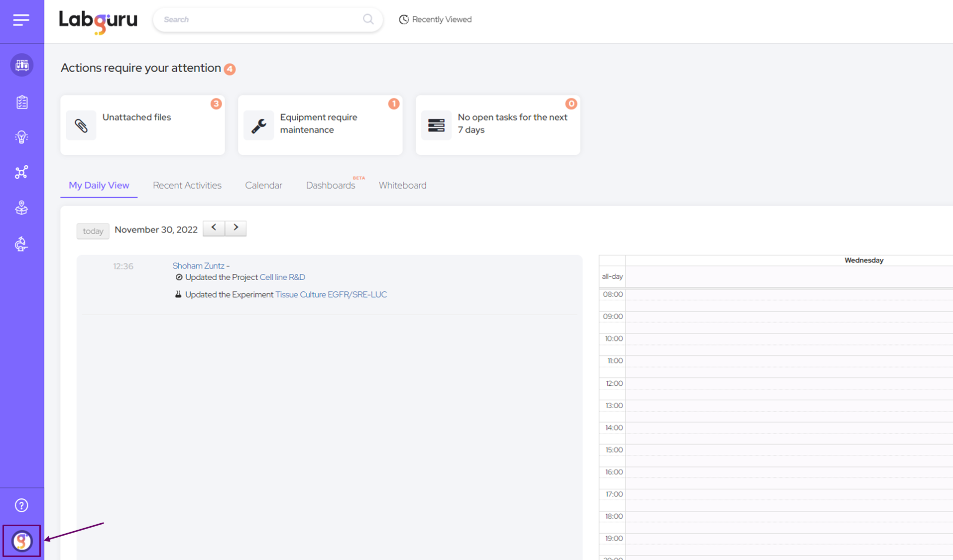This screenshot has height=560, width=953.
Task: Click the microscope icon in sidebar
Action: [21, 244]
